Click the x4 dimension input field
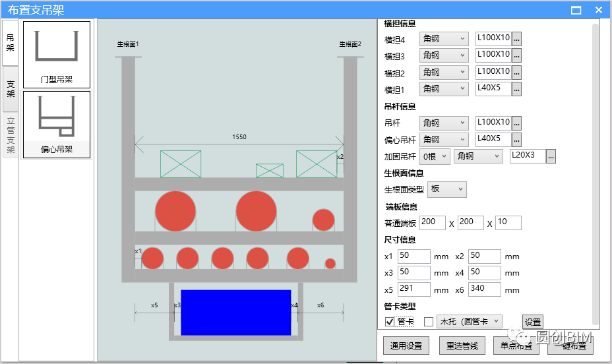 (x=484, y=273)
